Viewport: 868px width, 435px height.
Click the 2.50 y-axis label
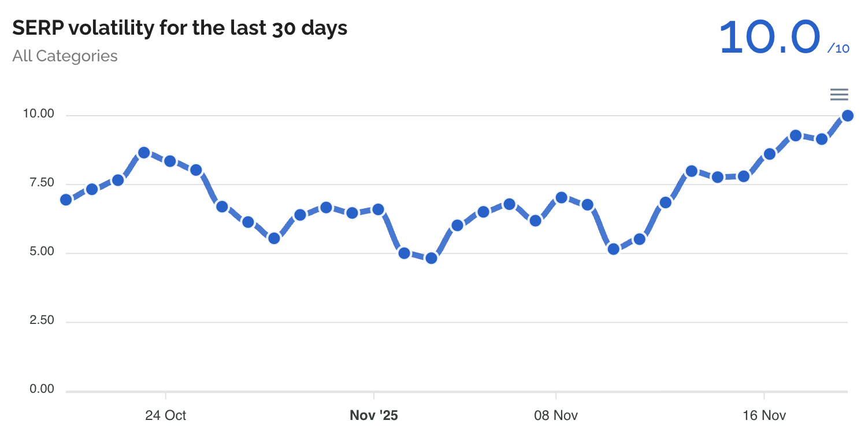coord(42,321)
